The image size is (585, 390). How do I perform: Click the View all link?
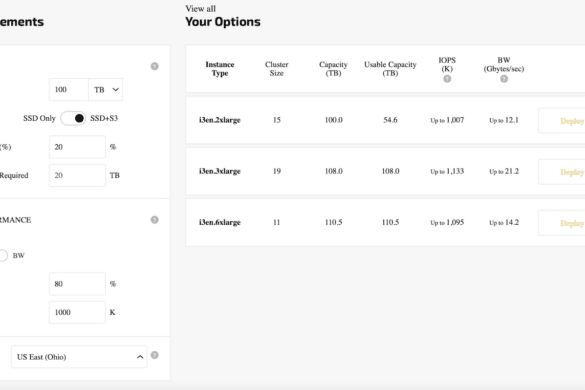point(200,9)
